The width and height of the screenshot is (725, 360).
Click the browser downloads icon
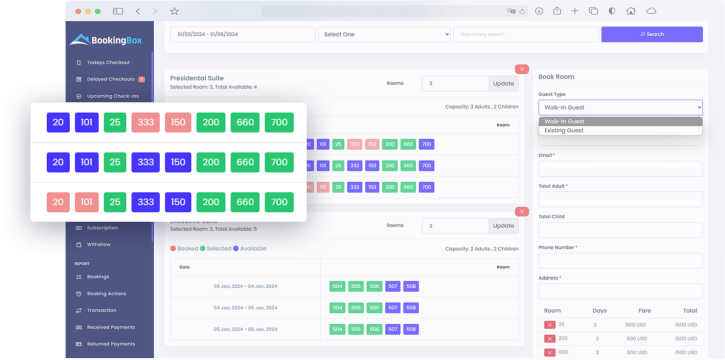pos(539,11)
